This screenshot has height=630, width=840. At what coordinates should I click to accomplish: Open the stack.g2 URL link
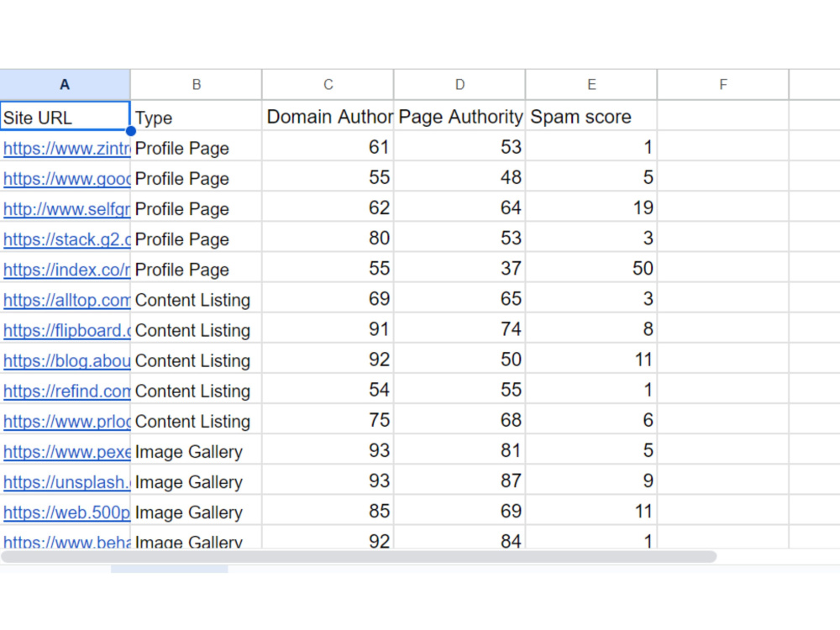click(66, 239)
